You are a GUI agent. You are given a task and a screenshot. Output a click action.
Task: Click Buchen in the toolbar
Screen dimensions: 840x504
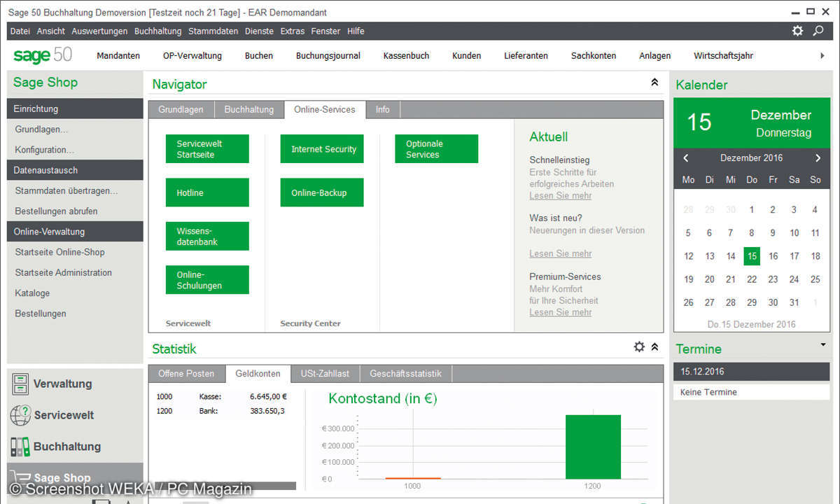coord(259,56)
